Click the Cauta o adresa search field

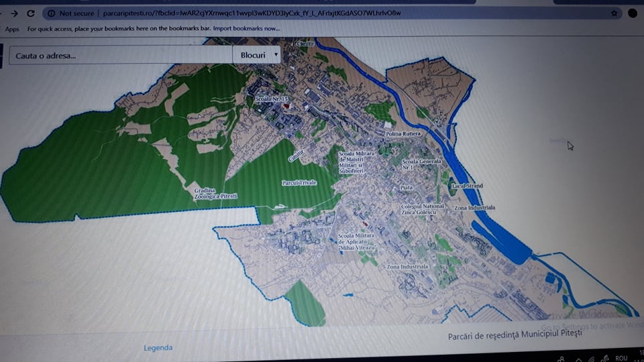(121, 55)
